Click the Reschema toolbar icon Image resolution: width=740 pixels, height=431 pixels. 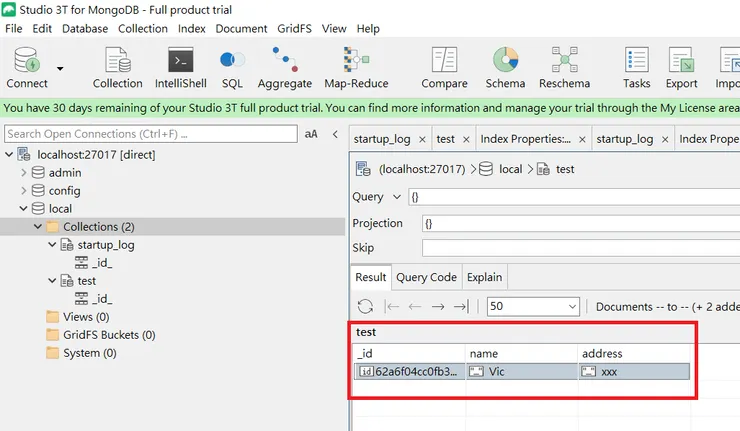pyautogui.click(x=564, y=67)
